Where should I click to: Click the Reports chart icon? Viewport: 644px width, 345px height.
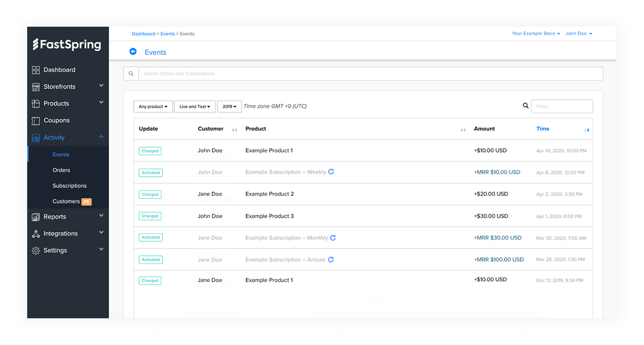[36, 217]
